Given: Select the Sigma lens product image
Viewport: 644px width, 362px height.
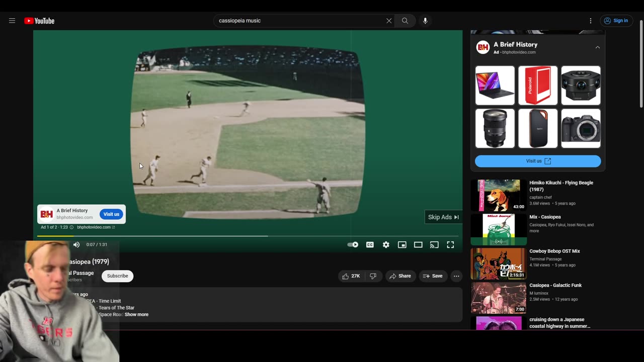Looking at the screenshot, I should point(495,128).
